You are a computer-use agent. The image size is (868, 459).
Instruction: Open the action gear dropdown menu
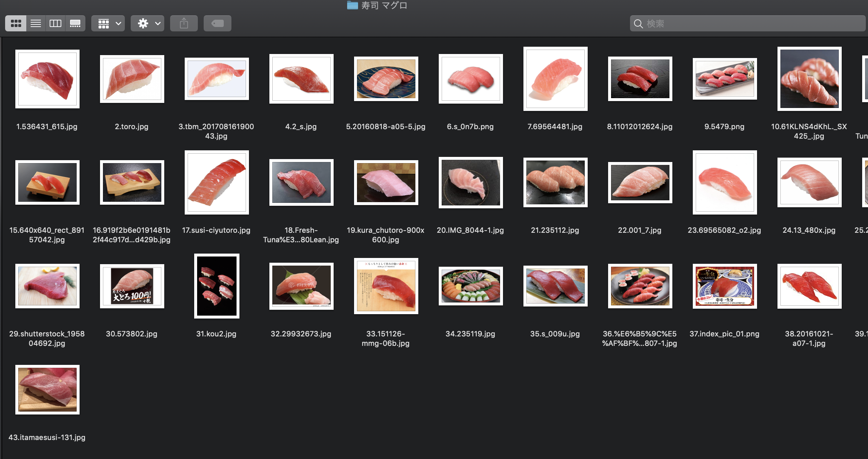[143, 23]
